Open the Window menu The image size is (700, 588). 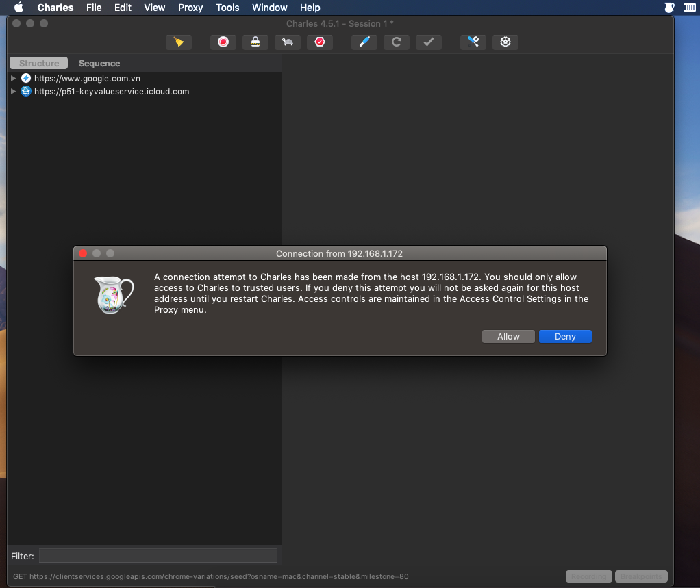pos(270,8)
